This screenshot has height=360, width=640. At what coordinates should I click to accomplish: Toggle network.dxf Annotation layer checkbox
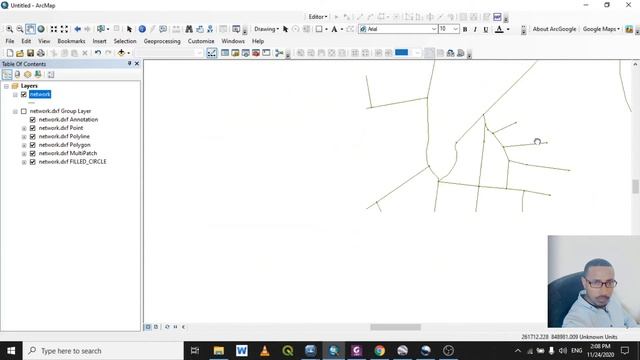tap(33, 120)
